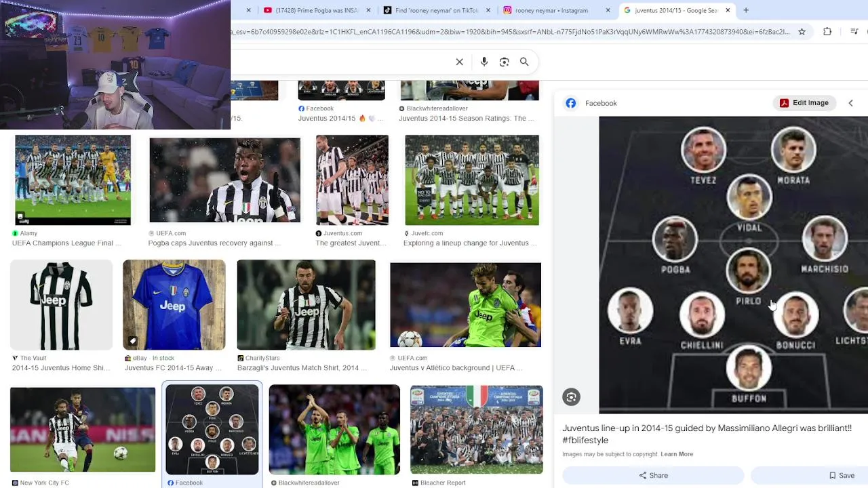868x488 pixels.
Task: Click the lineup description caption text
Action: pyautogui.click(x=707, y=434)
